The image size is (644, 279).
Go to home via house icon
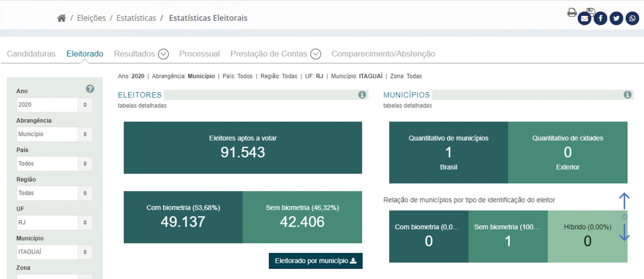pos(61,18)
